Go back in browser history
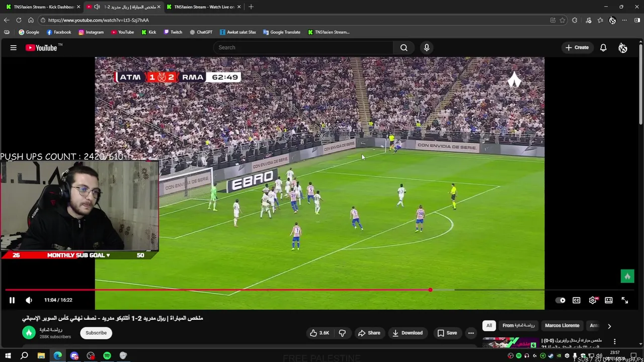Viewport: 644px width, 362px height. click(x=7, y=20)
